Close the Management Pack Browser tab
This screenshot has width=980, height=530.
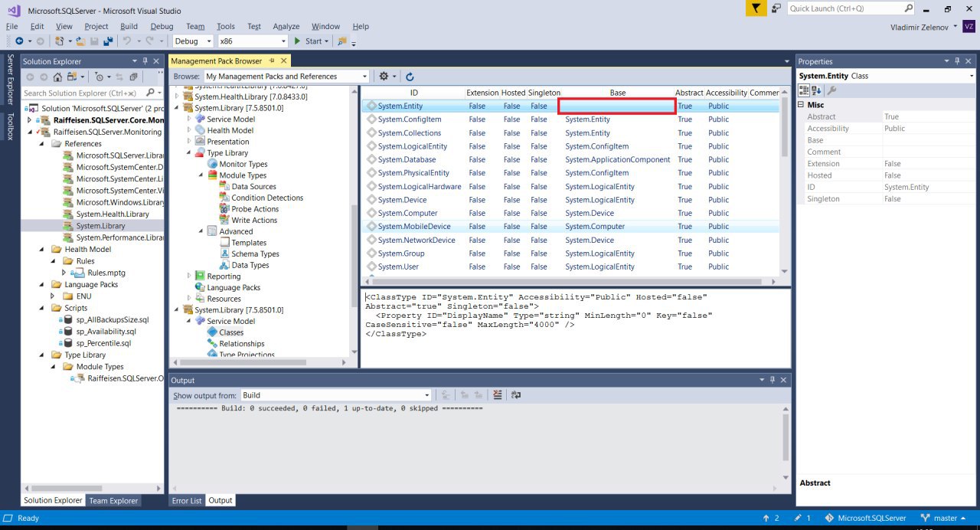click(283, 61)
